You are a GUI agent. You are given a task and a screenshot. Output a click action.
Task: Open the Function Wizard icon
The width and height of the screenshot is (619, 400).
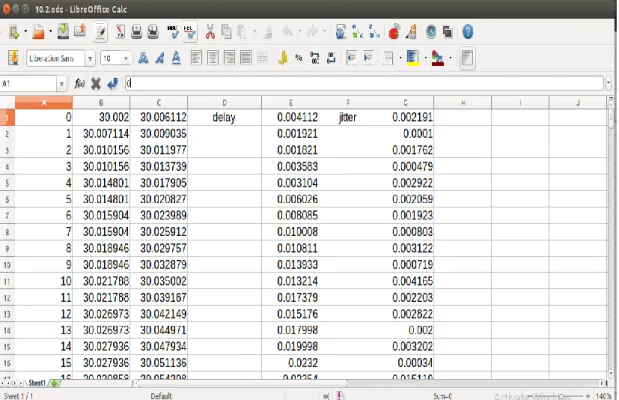coord(79,83)
